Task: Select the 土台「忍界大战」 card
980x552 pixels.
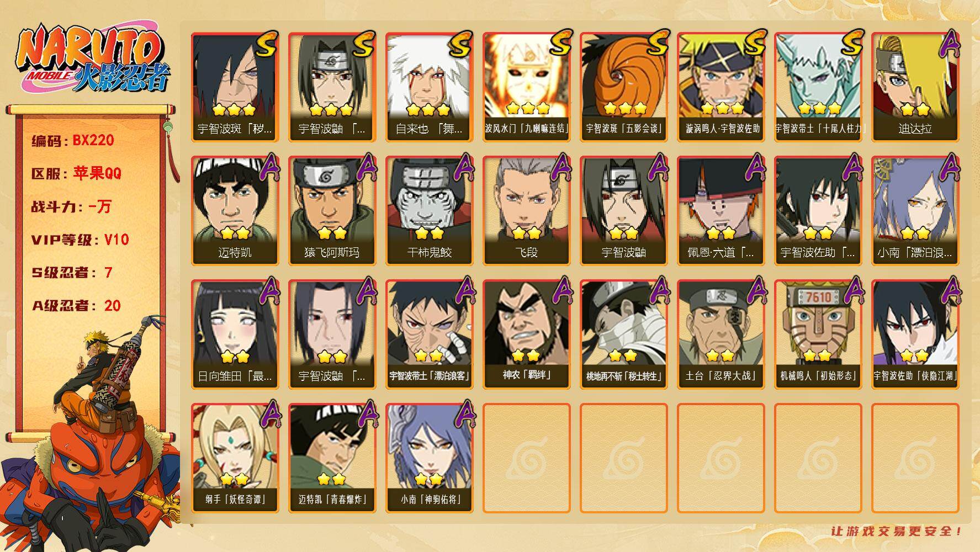Action: [721, 334]
